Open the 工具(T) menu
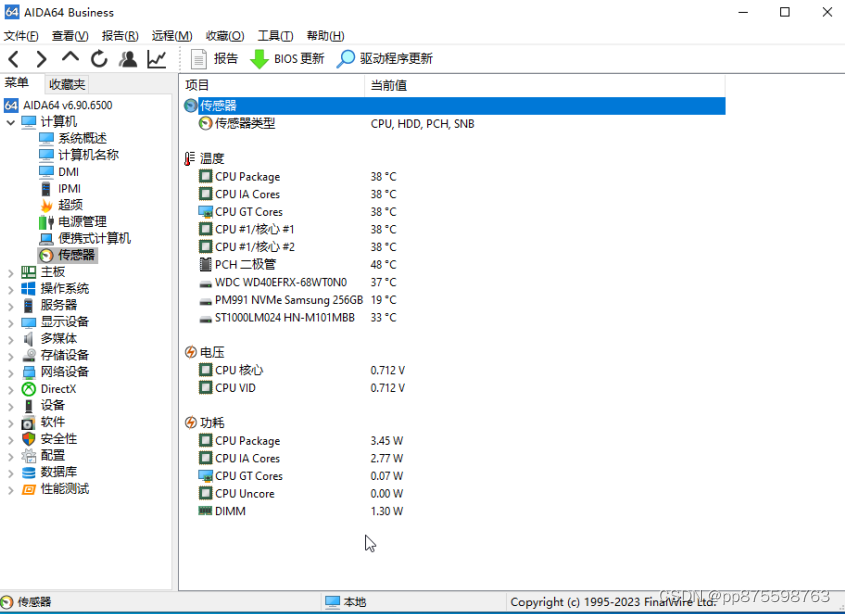Viewport: 845px width, 614px height. coord(275,36)
